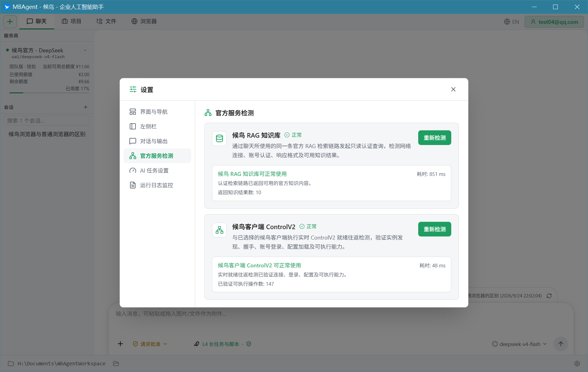Click the refresh icon beside the conversation timestamp
This screenshot has height=372, width=588.
tap(549, 296)
